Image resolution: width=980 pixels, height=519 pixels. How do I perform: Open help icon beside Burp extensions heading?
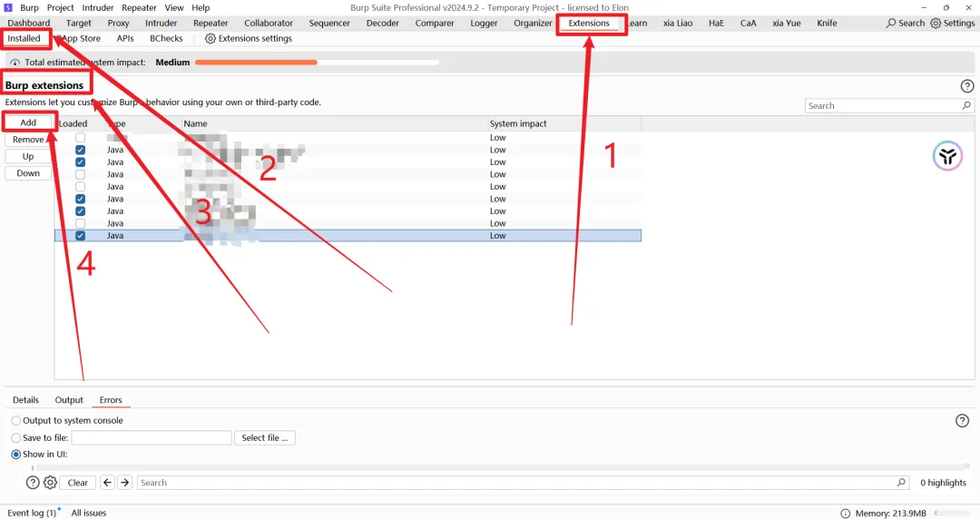967,86
